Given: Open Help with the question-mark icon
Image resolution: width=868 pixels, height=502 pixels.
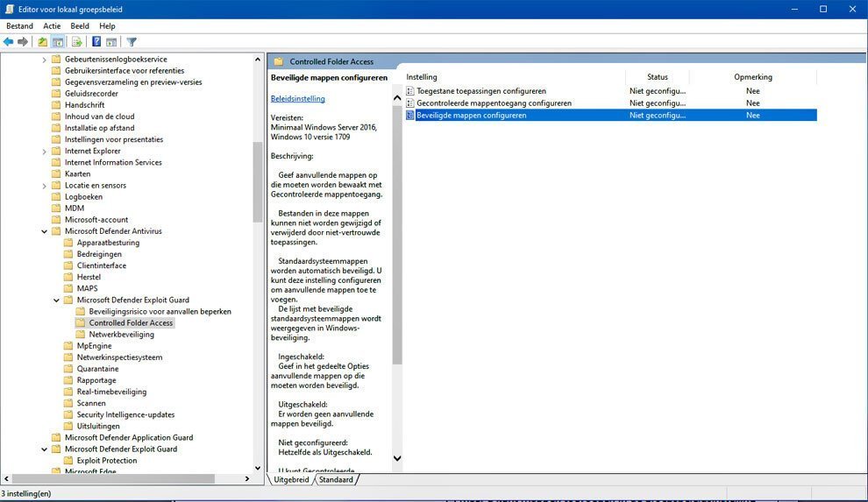Looking at the screenshot, I should point(96,42).
